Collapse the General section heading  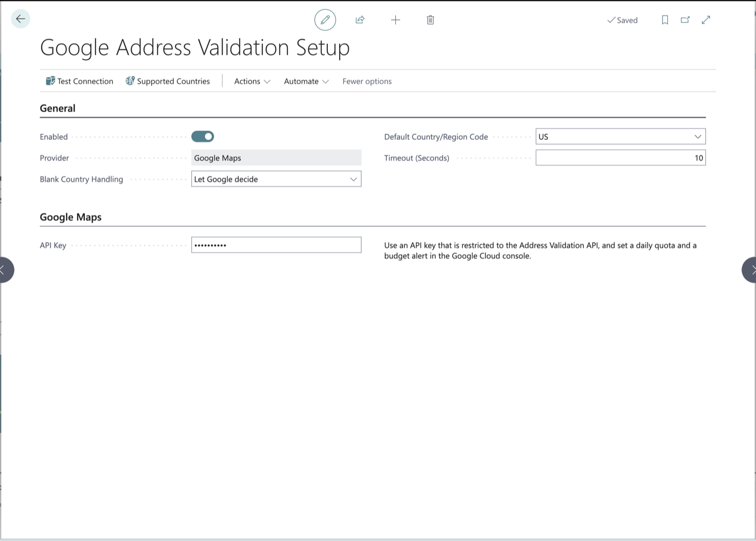pos(58,108)
